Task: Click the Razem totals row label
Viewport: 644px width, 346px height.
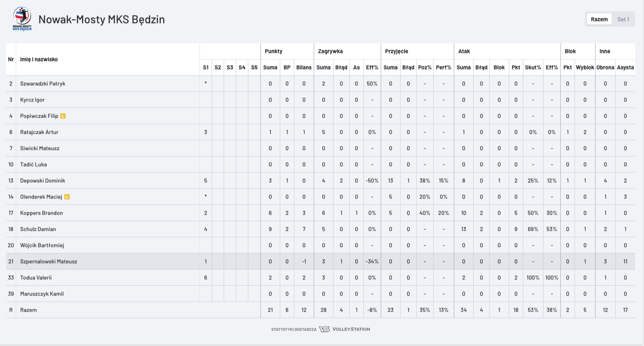Action: click(x=28, y=310)
